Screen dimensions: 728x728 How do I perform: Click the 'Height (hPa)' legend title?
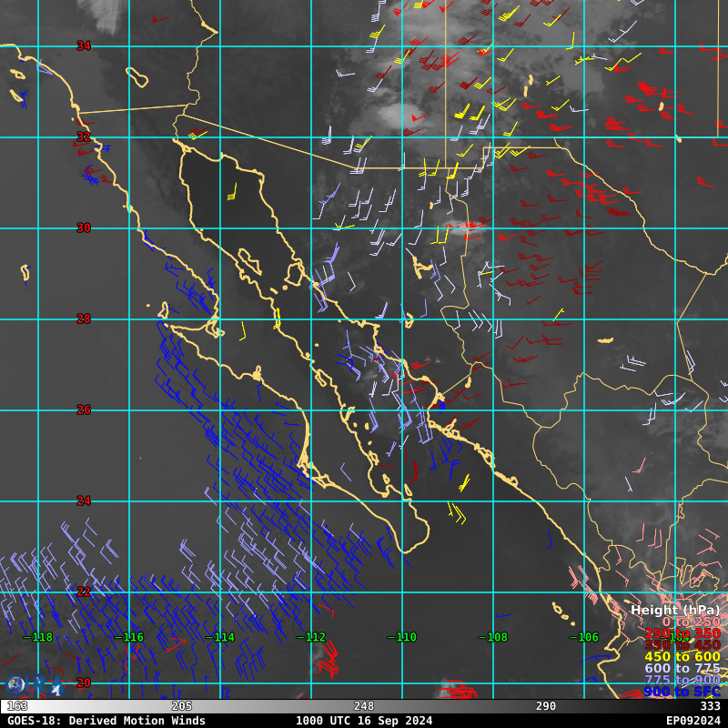coord(675,610)
